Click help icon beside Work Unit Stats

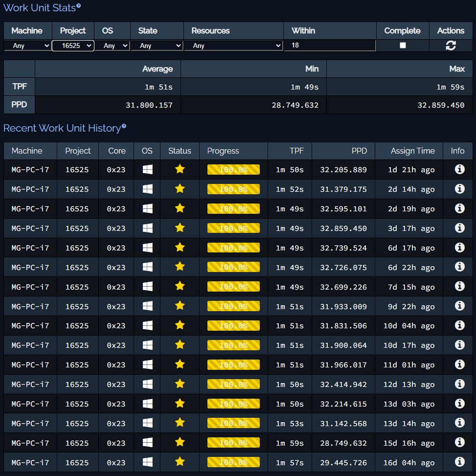(79, 5)
